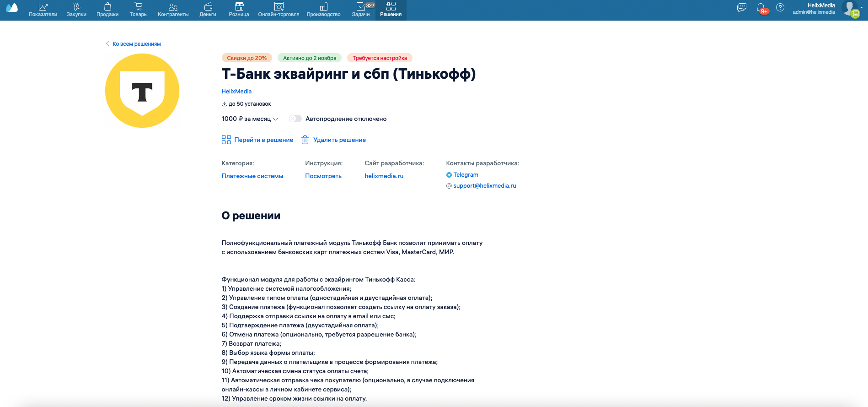
Task: Open the Показатели section
Action: [43, 10]
